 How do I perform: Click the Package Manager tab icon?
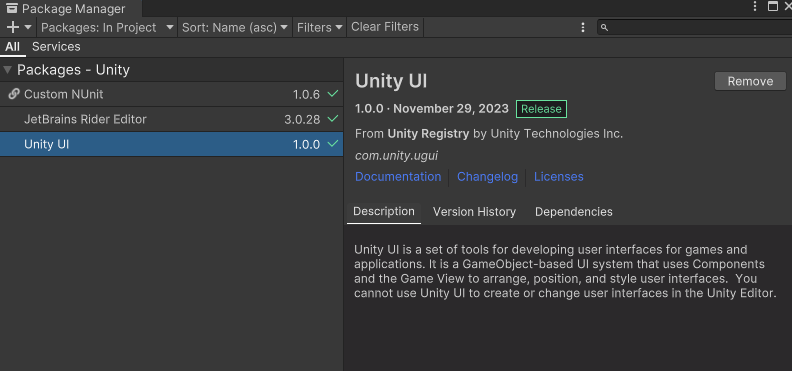(x=12, y=9)
